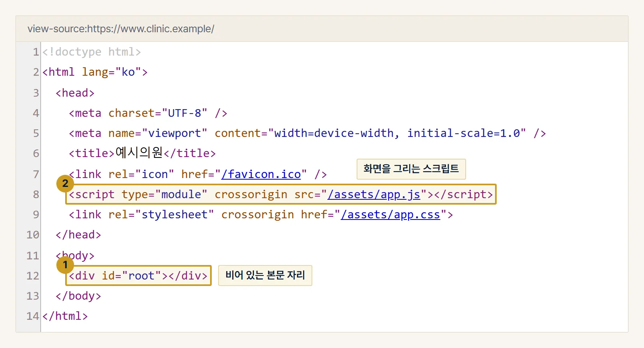The image size is (644, 348).
Task: Open the /favicon.ico link
Action: point(261,174)
